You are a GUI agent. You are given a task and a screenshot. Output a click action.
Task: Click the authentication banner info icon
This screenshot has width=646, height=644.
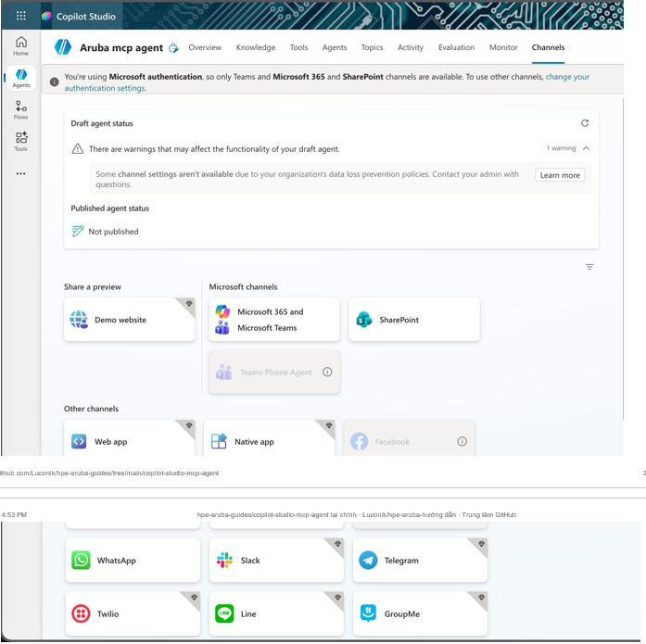tap(54, 82)
